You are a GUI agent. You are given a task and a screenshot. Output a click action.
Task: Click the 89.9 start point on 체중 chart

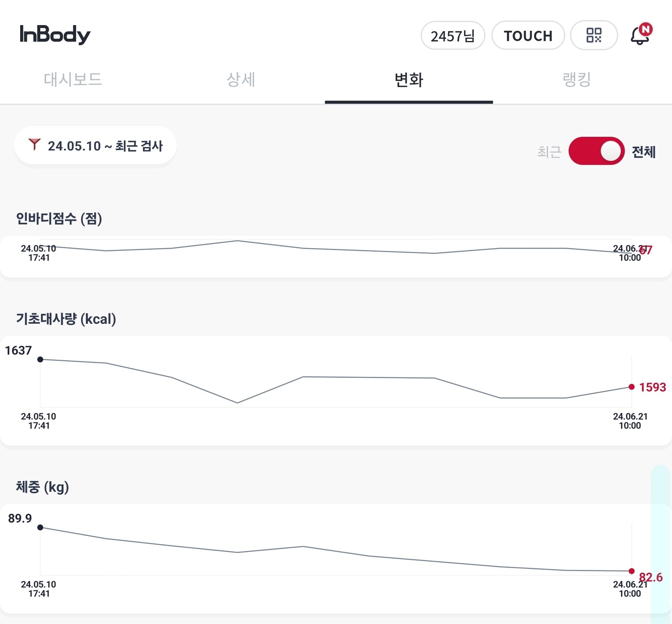tap(40, 527)
